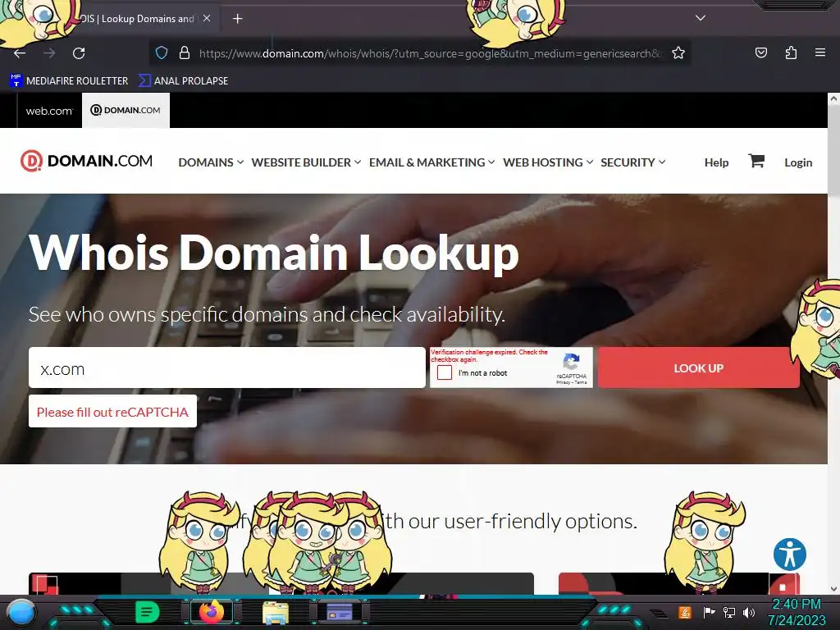Click the LOOK UP button
Image resolution: width=840 pixels, height=630 pixels.
pos(699,367)
